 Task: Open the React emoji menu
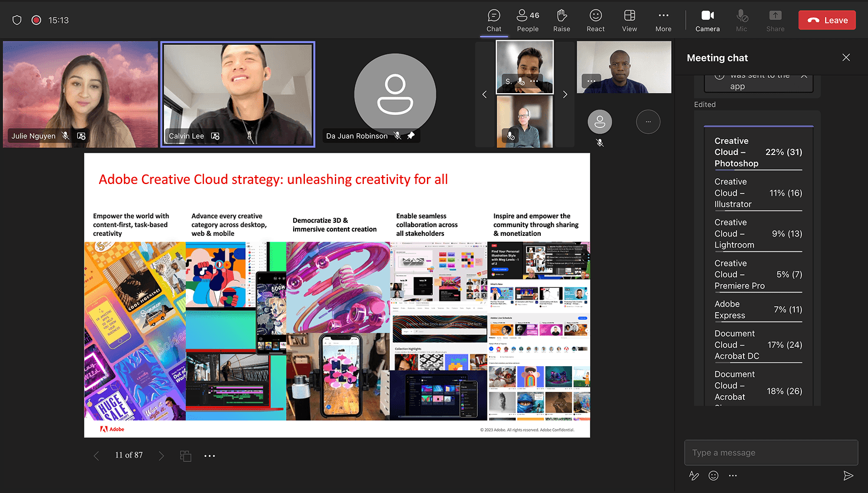(596, 21)
